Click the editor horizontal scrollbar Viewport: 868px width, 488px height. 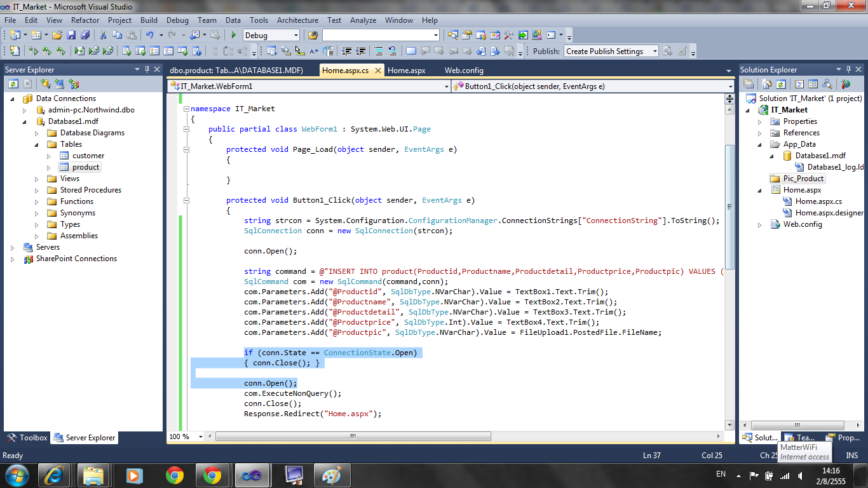coord(353,437)
